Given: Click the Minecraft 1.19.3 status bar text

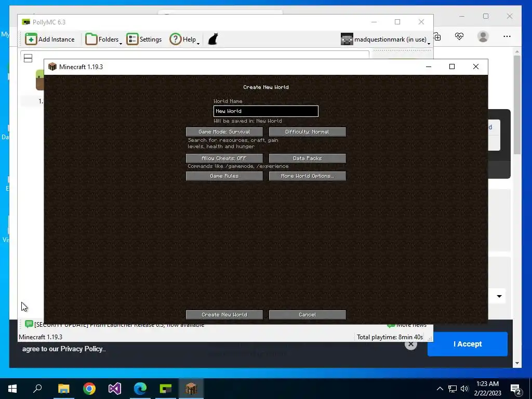Looking at the screenshot, I should (x=41, y=337).
